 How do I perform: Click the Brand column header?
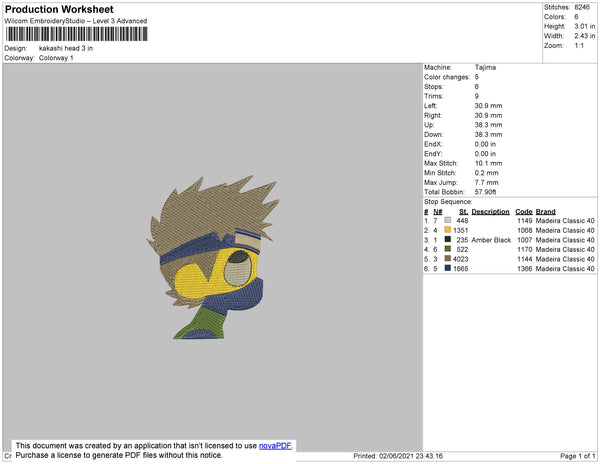tap(545, 212)
